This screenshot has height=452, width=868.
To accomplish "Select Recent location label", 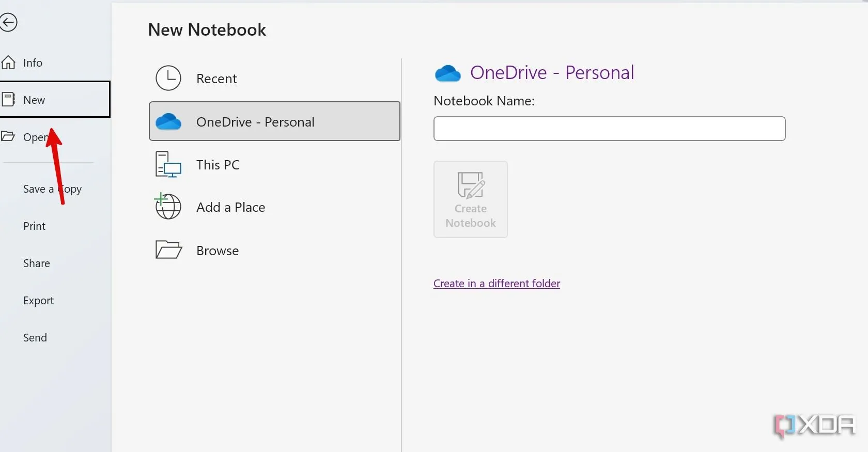I will pos(216,79).
